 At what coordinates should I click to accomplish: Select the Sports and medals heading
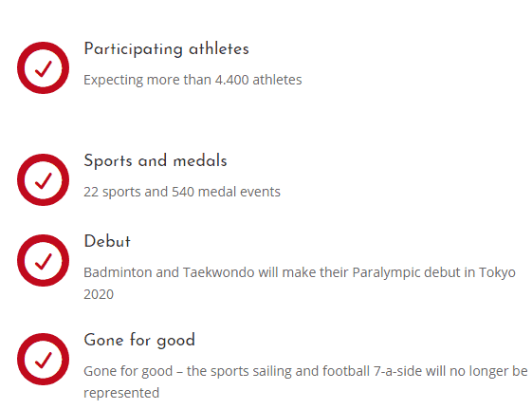click(x=156, y=160)
